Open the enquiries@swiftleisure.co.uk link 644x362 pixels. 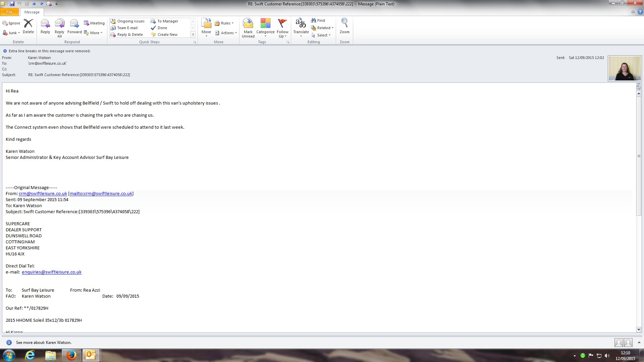52,272
